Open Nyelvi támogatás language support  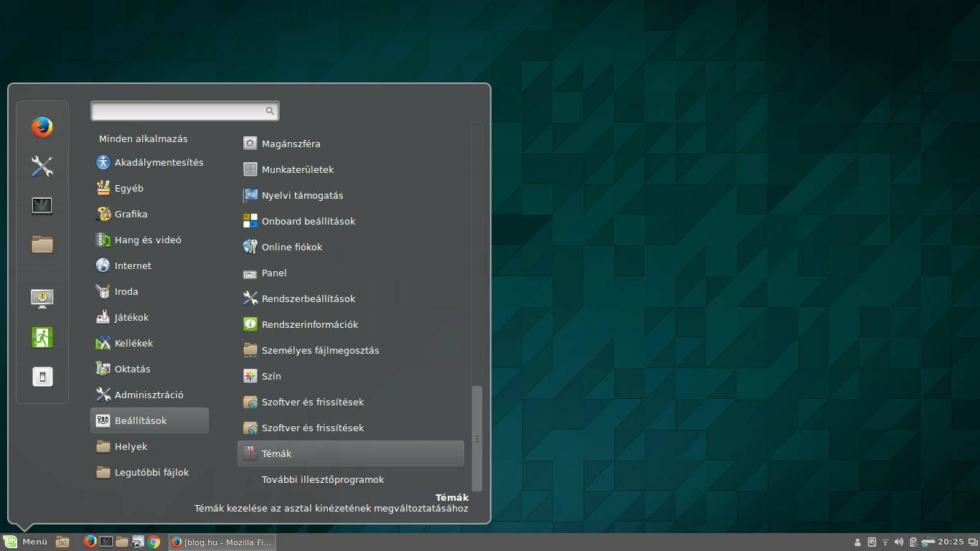351,195
